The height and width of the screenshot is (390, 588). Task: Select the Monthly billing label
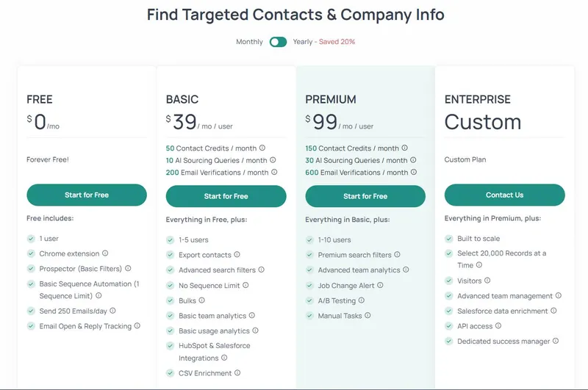click(249, 42)
